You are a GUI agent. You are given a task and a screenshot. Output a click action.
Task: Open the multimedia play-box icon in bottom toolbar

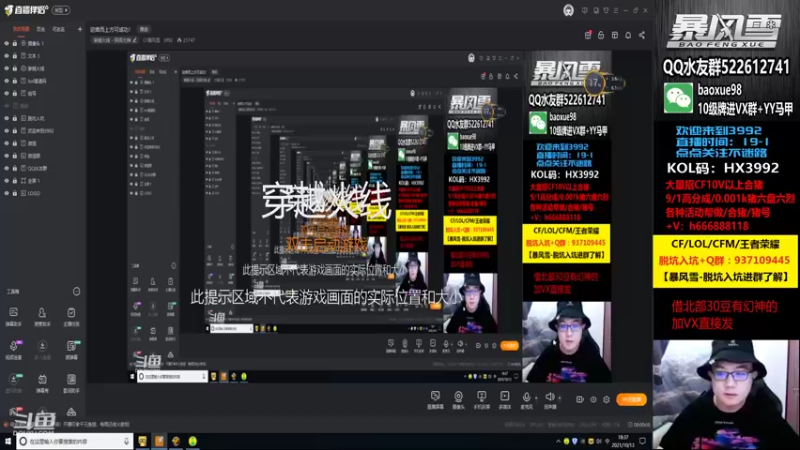(504, 399)
